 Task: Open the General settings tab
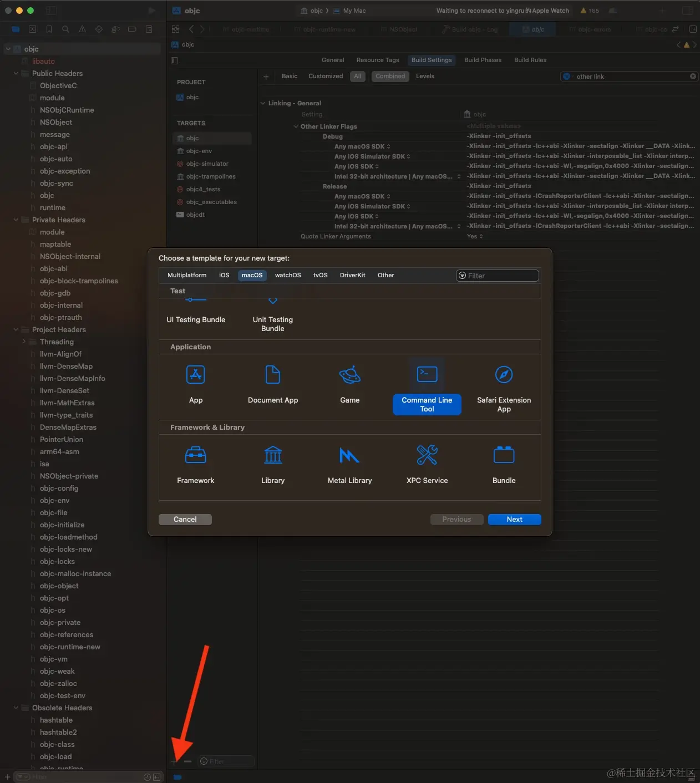pyautogui.click(x=333, y=60)
